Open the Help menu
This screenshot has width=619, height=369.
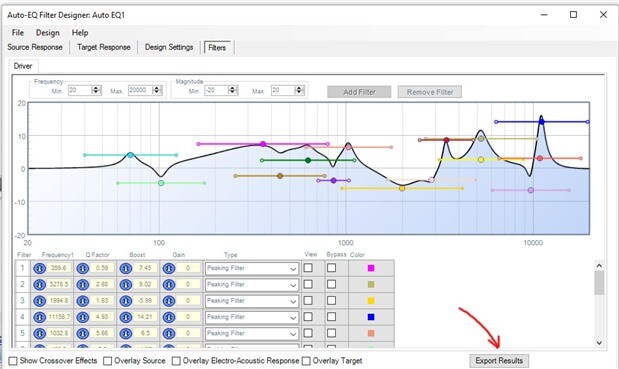tap(80, 33)
